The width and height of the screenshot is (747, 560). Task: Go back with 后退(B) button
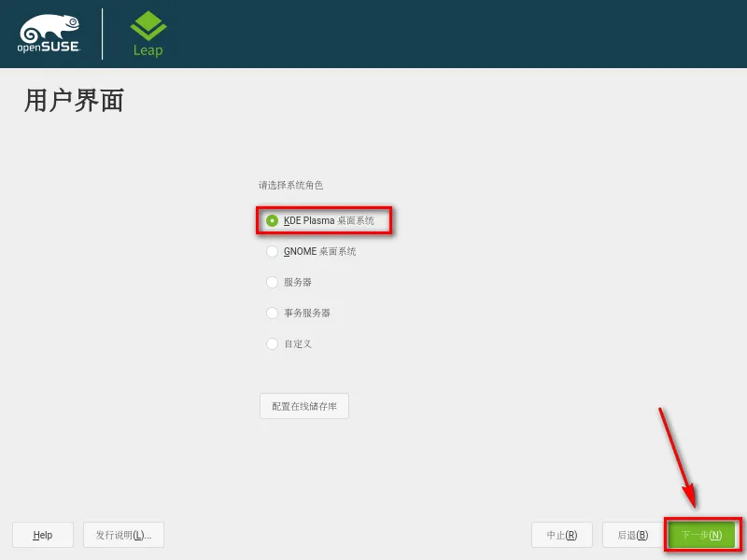coord(633,535)
